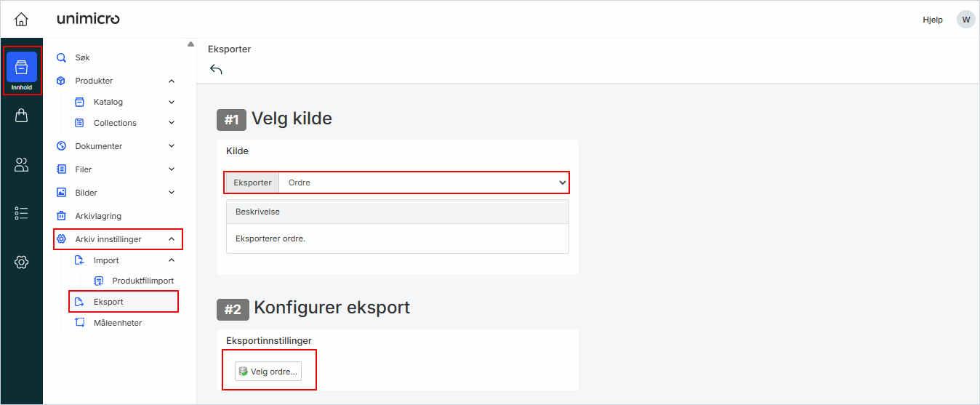Expand the Katalog submenu chevron

tap(172, 103)
